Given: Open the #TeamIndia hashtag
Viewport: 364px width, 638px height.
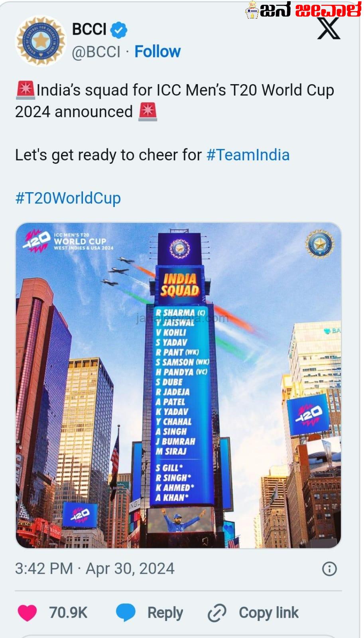Looking at the screenshot, I should coord(248,155).
